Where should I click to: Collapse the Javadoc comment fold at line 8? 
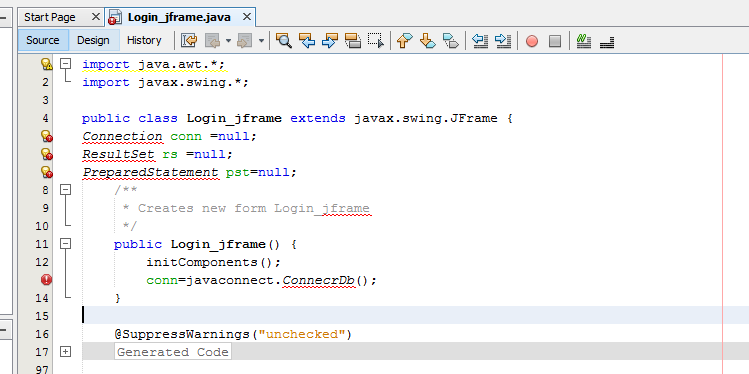(65, 190)
